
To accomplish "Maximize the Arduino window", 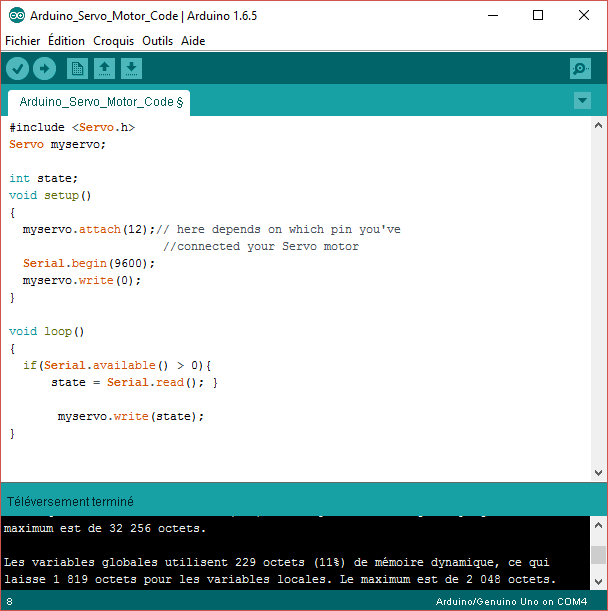I will tap(538, 16).
